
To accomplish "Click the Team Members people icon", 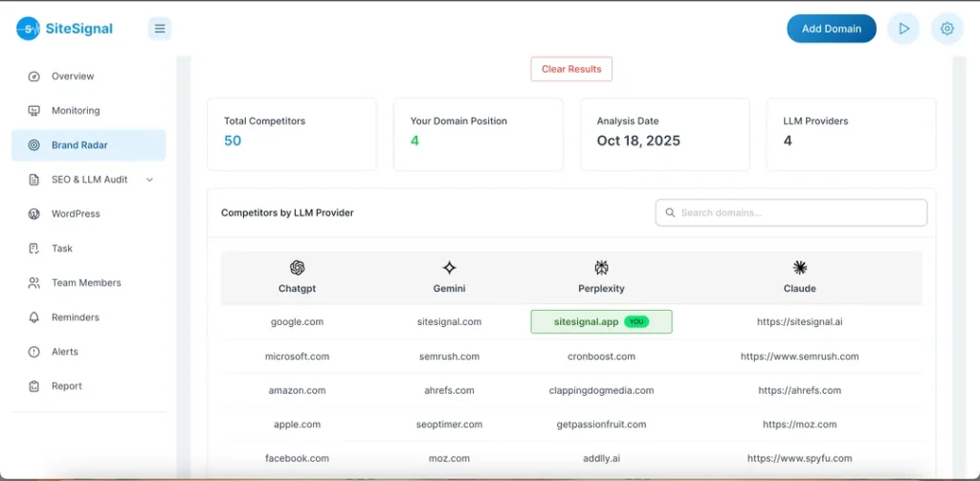I will pyautogui.click(x=34, y=283).
